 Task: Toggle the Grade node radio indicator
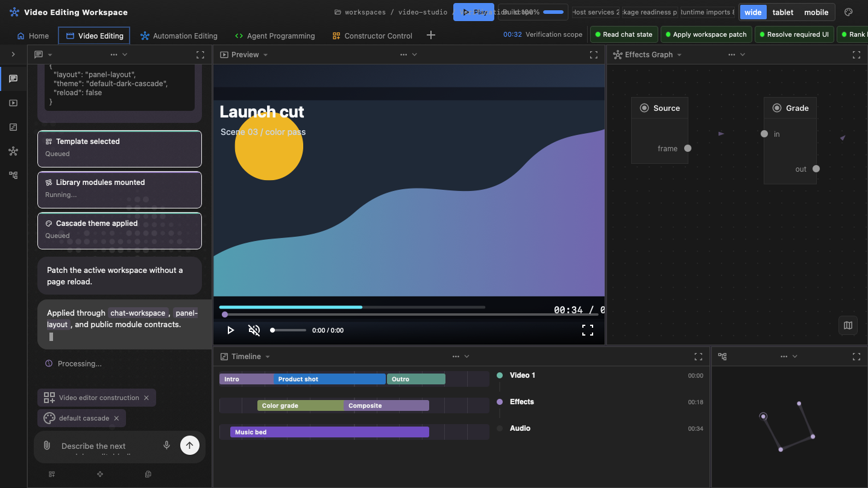click(777, 108)
